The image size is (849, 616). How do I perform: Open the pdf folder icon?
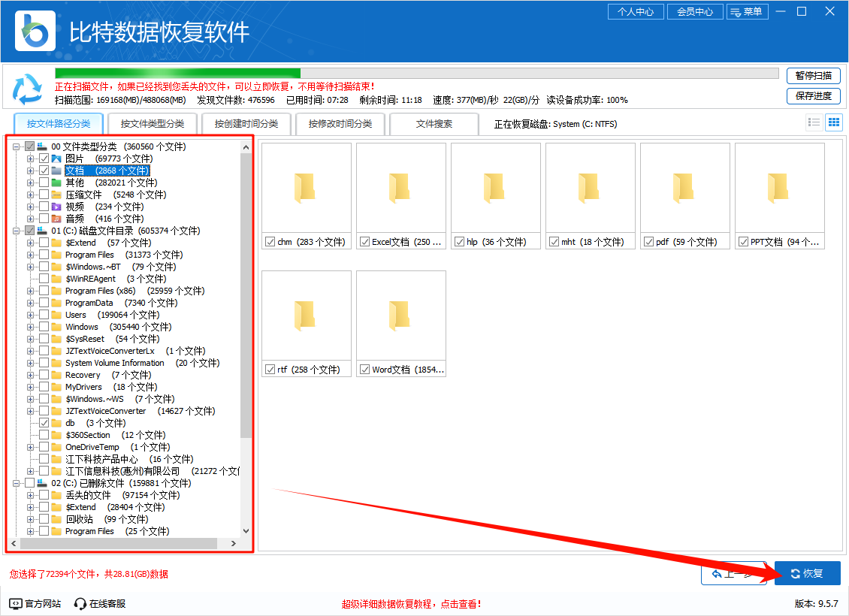point(683,188)
